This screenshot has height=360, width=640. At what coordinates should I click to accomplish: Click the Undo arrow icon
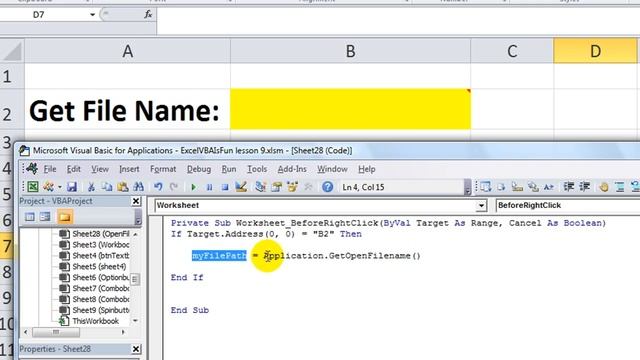(x=158, y=187)
